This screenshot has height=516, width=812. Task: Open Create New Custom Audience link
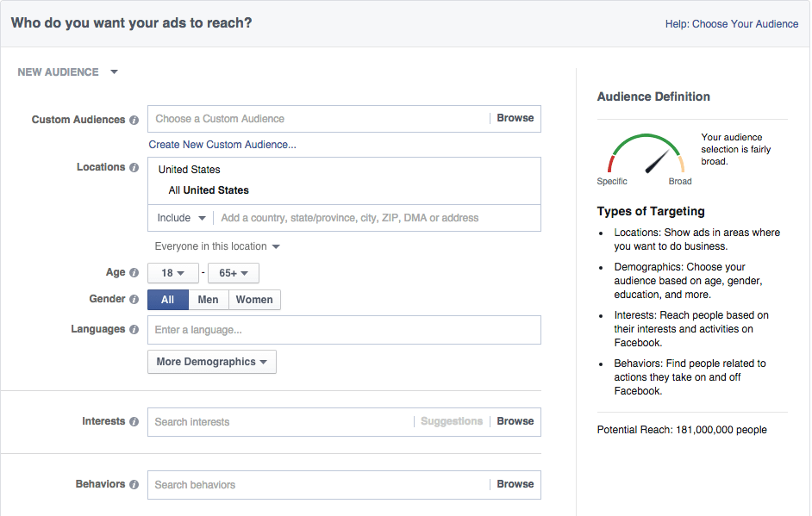[222, 145]
